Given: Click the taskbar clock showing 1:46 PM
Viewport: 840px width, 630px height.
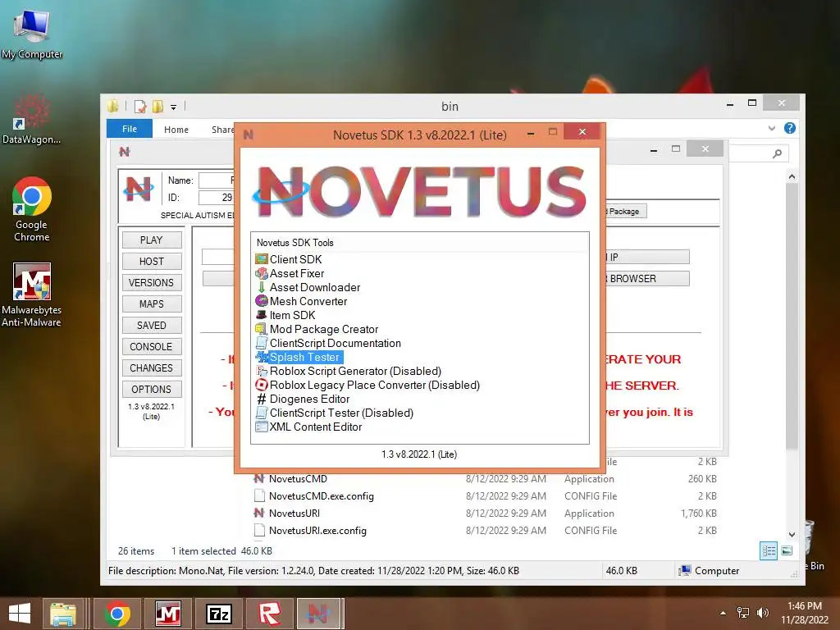Looking at the screenshot, I should pos(804,613).
